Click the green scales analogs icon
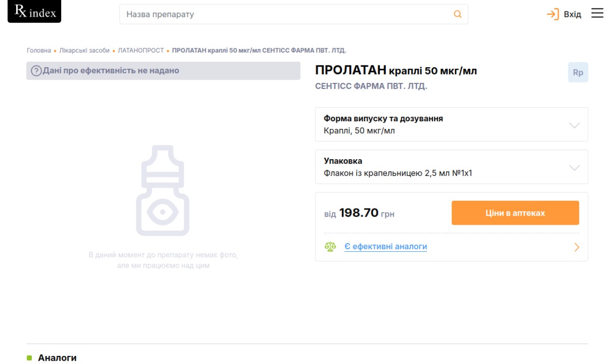 [x=331, y=247]
